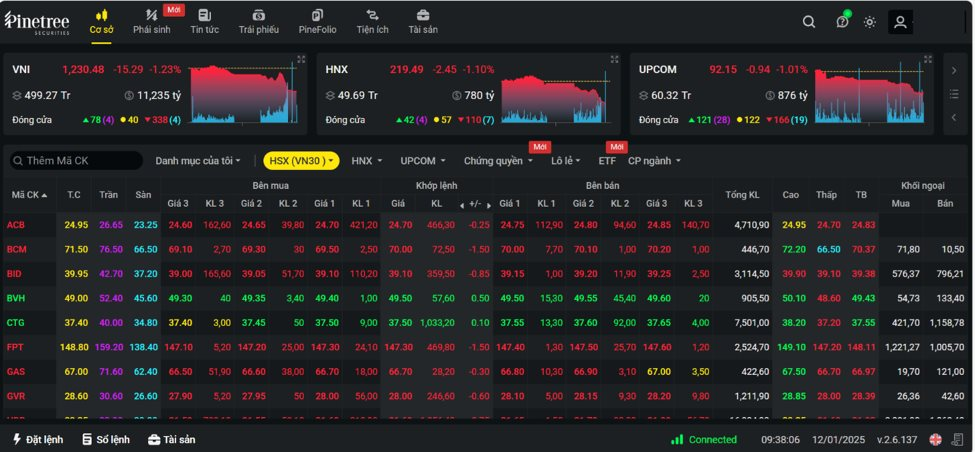Open the Trái phiếu tab

click(259, 21)
